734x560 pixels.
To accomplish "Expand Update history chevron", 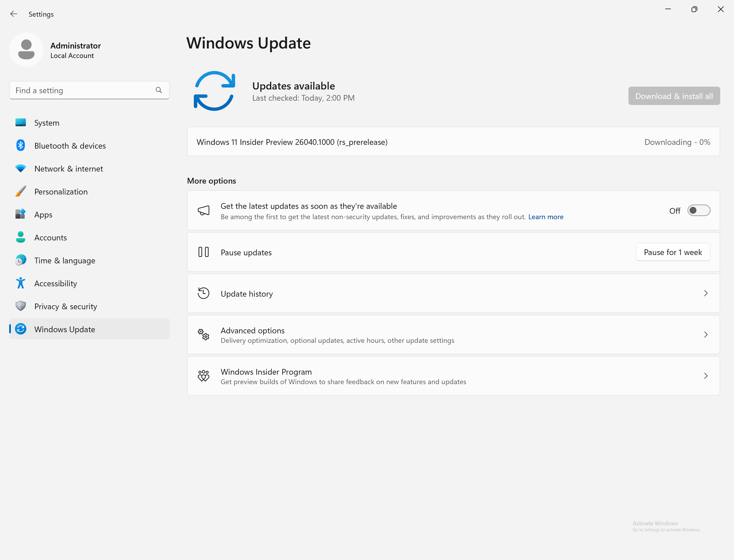I will click(x=705, y=293).
